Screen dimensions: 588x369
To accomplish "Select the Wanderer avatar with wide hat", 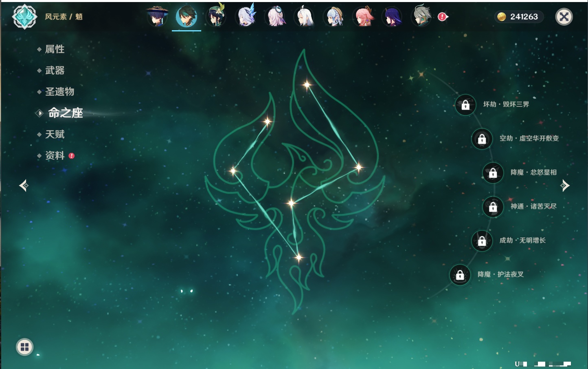I will [x=157, y=17].
